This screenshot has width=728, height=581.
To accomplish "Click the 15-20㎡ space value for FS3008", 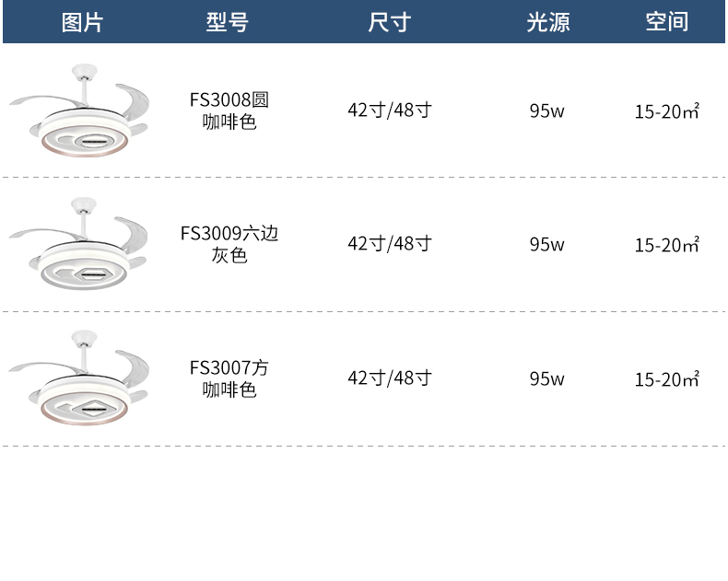I will coord(666,111).
